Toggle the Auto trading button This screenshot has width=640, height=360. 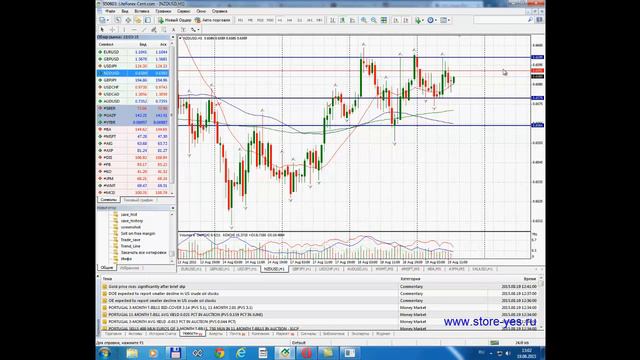coord(212,20)
